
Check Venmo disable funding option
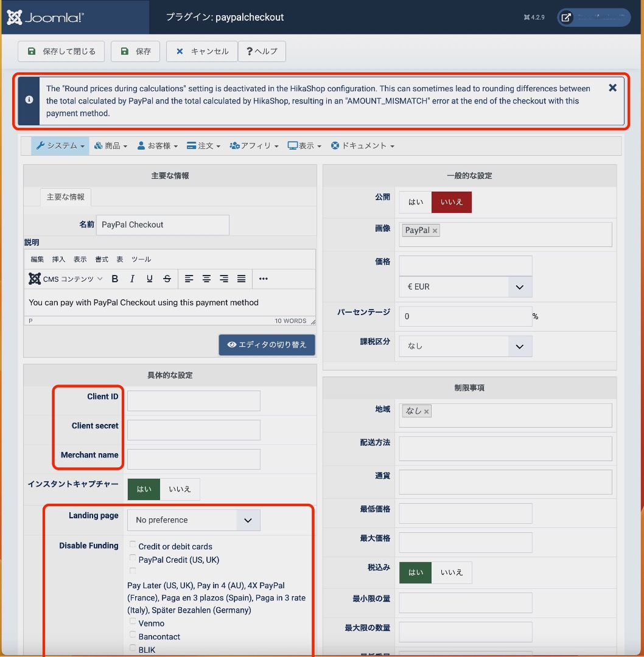click(x=133, y=621)
